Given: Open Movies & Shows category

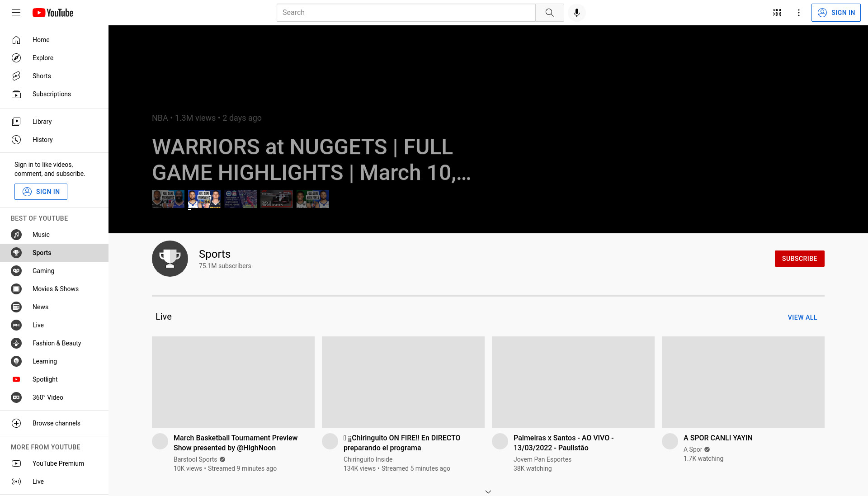Looking at the screenshot, I should (x=54, y=289).
